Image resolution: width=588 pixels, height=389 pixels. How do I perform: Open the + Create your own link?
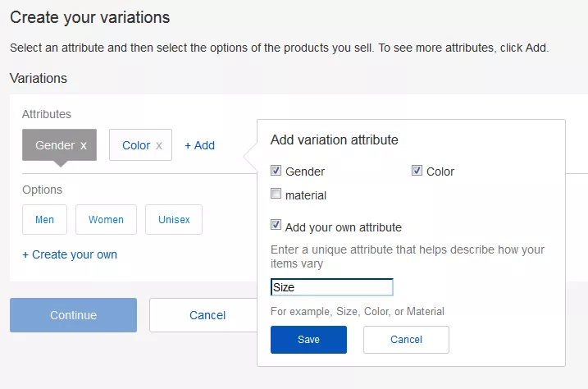pos(70,254)
